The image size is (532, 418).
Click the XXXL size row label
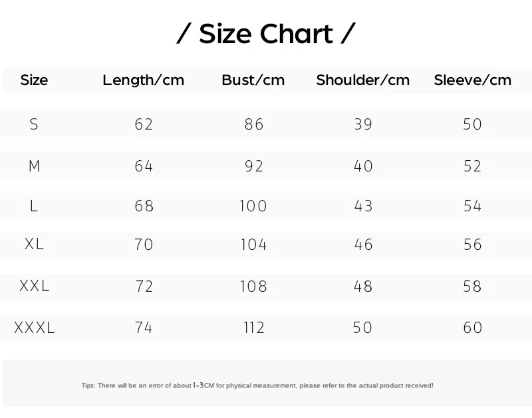35,328
